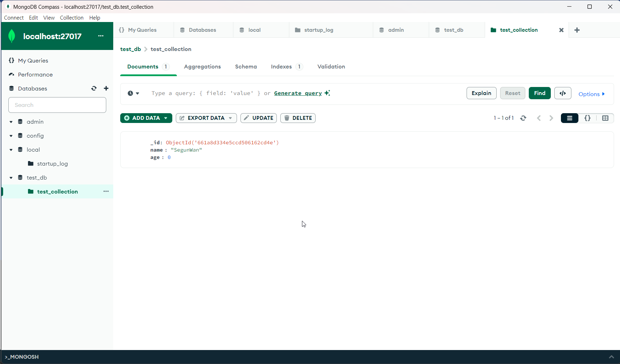
Task: Open query history clock icon
Action: click(134, 93)
